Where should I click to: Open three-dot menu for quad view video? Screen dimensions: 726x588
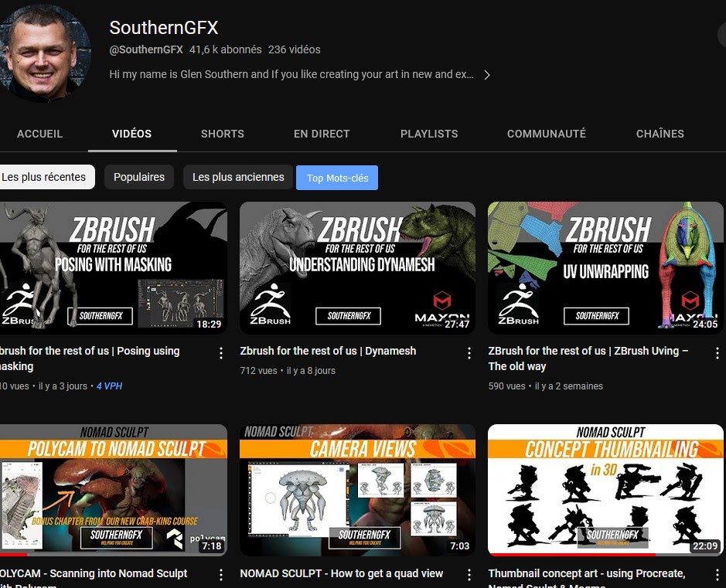coord(469,575)
